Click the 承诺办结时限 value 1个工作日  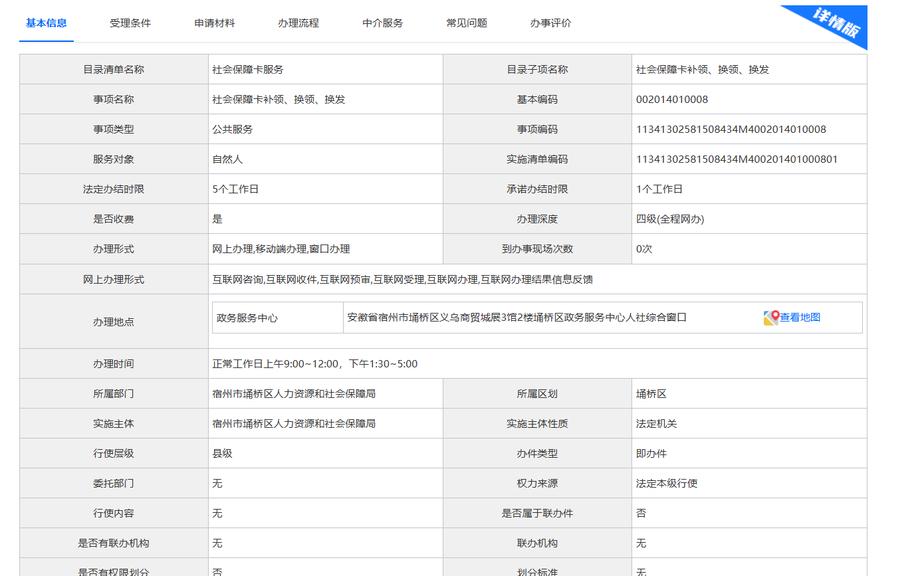(659, 189)
